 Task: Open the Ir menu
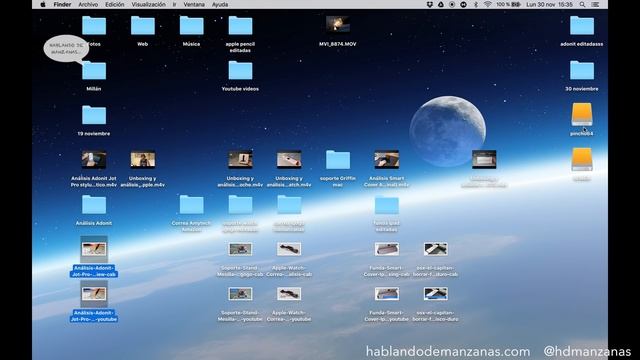pos(174,4)
